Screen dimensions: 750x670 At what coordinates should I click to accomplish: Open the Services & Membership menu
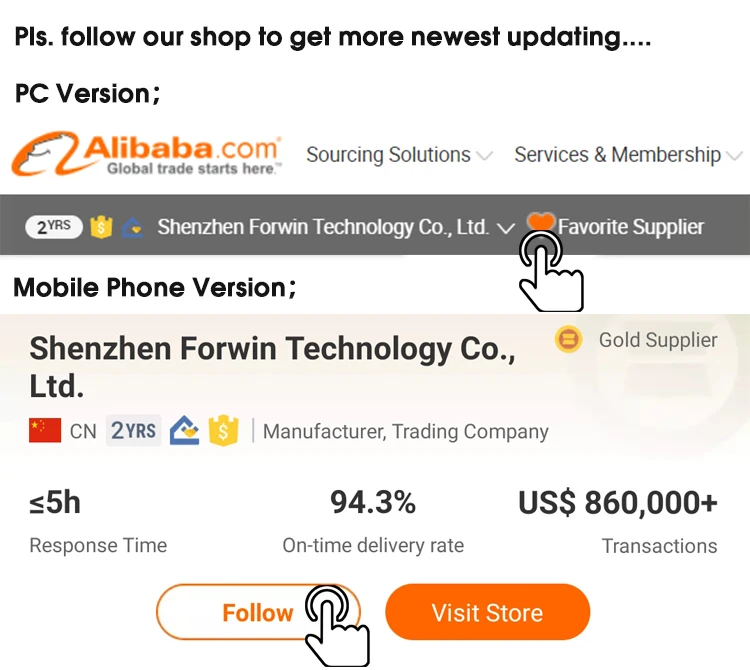click(618, 154)
